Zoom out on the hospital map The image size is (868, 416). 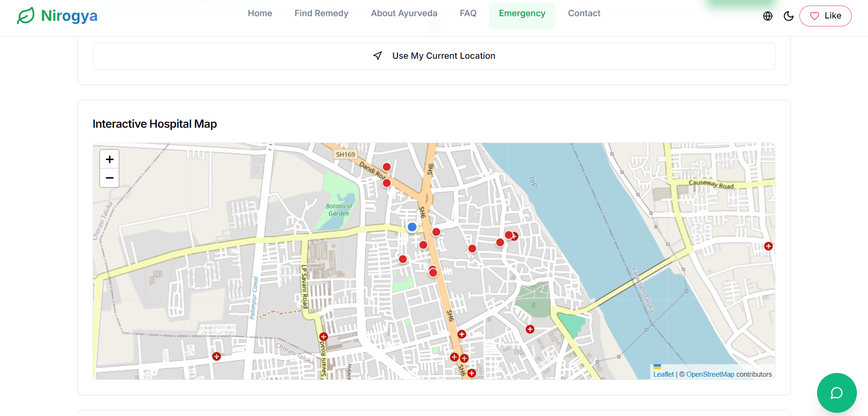coord(109,178)
